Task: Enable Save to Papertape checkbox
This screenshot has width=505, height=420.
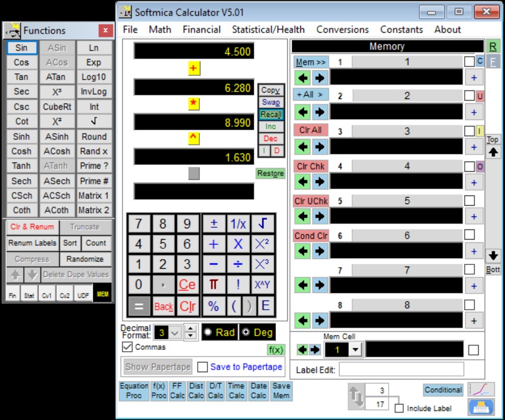Action: pyautogui.click(x=202, y=367)
